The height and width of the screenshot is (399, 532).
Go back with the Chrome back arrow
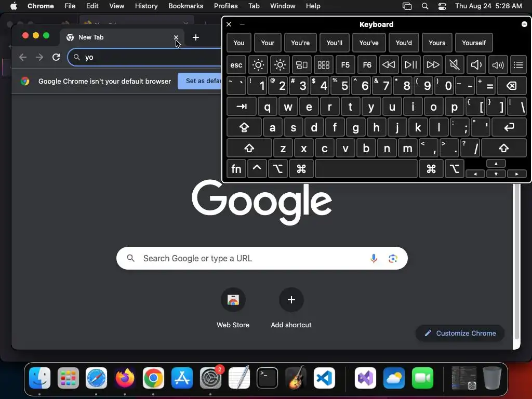(x=23, y=57)
